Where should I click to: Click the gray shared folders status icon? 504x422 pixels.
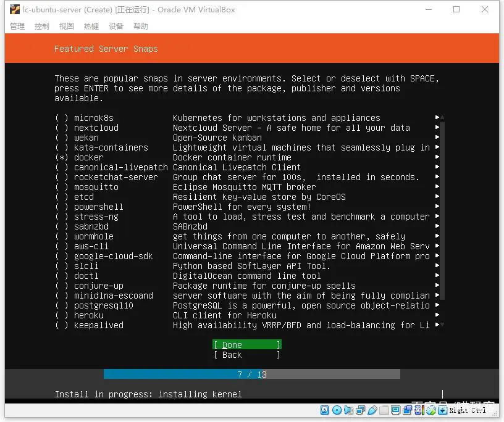coord(384,410)
